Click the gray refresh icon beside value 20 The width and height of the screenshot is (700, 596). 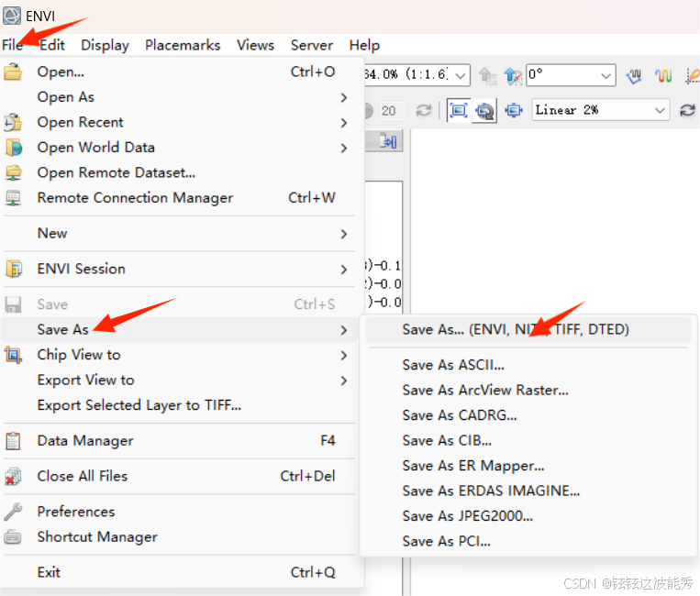point(423,110)
